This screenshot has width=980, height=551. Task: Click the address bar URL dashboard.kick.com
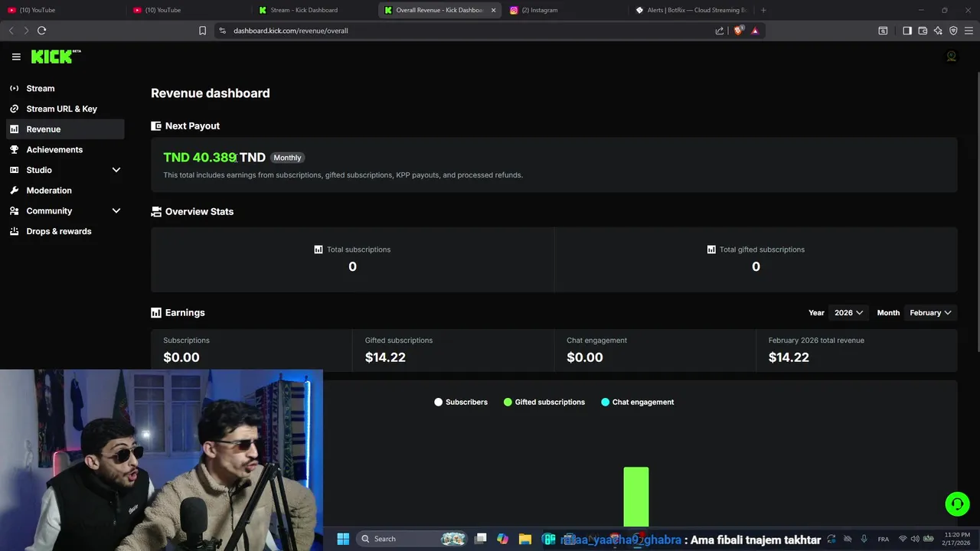291,31
